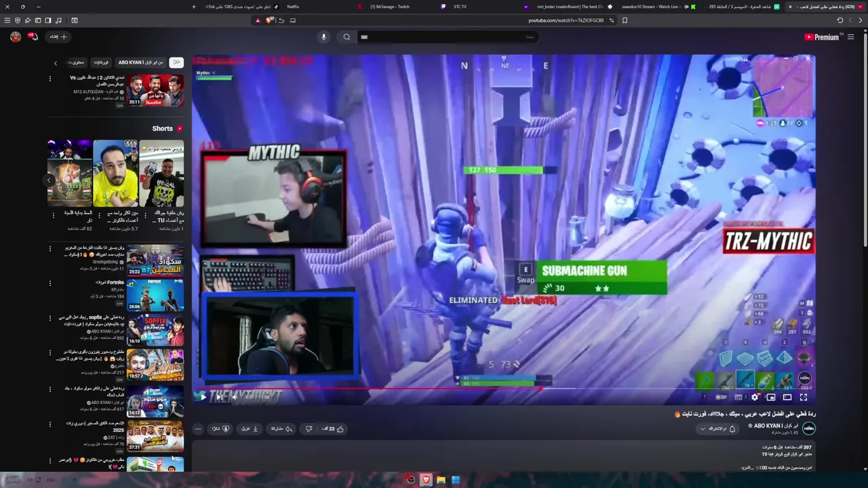Open Brave browser from the taskbar

426,480
